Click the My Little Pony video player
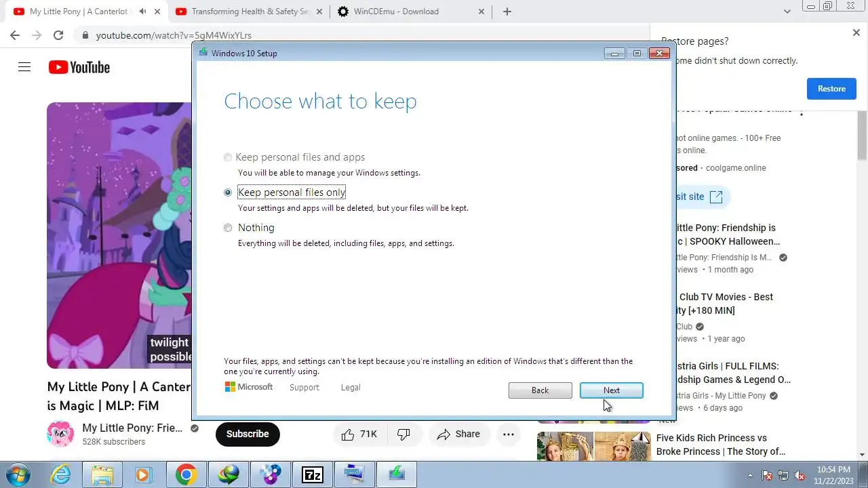This screenshot has height=488, width=868. point(119,235)
